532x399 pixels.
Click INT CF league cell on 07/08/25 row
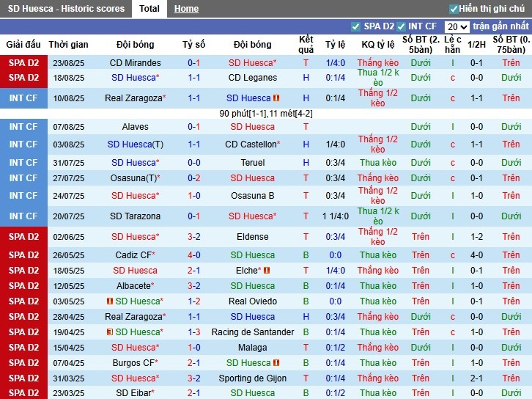click(x=23, y=127)
